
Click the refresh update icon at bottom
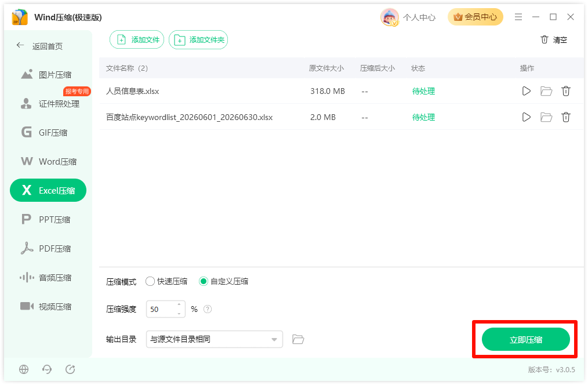coord(70,369)
